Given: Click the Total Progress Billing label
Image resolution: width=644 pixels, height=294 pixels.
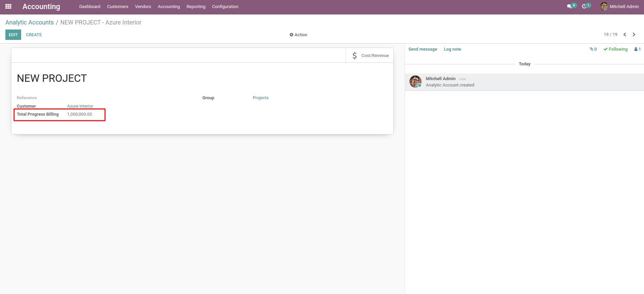Looking at the screenshot, I should (x=38, y=114).
